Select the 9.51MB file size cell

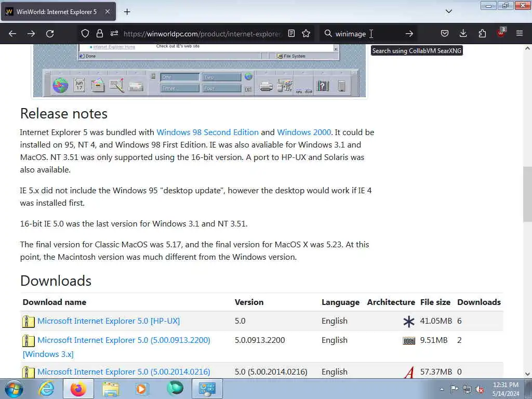(434, 340)
